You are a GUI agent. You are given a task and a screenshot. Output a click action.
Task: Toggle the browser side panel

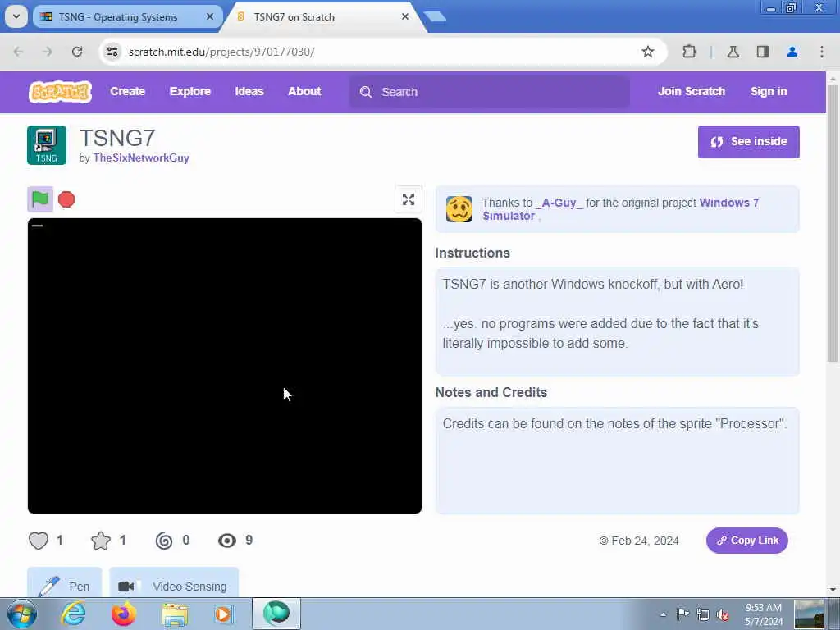pos(763,52)
